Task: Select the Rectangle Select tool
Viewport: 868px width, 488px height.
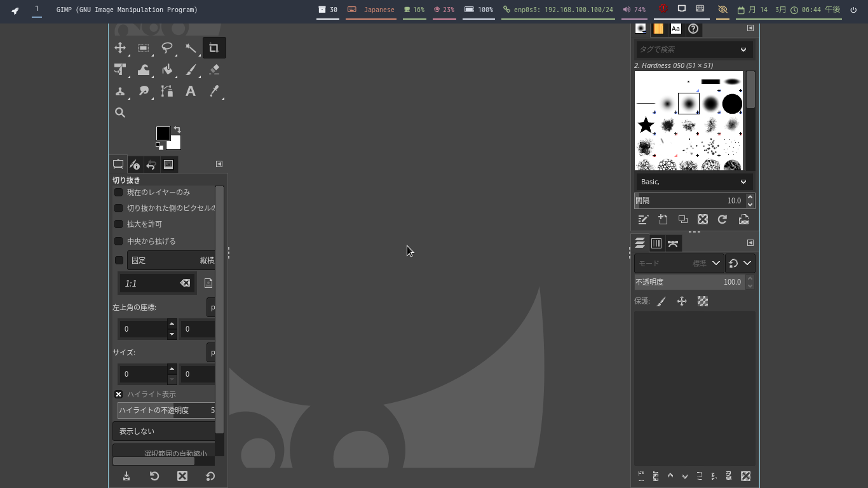Action: [144, 48]
